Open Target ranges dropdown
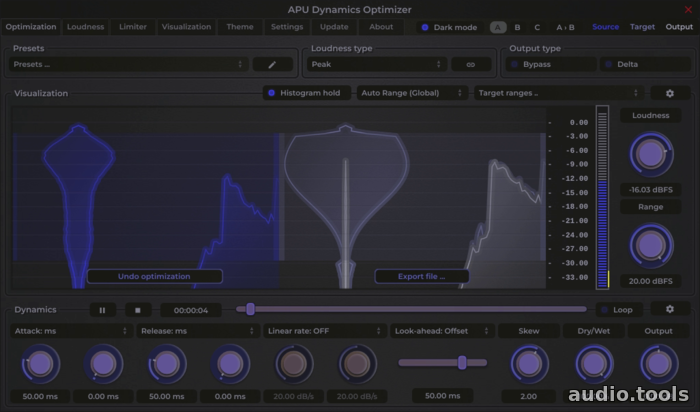Screen dimensions: 700x412 click(558, 93)
